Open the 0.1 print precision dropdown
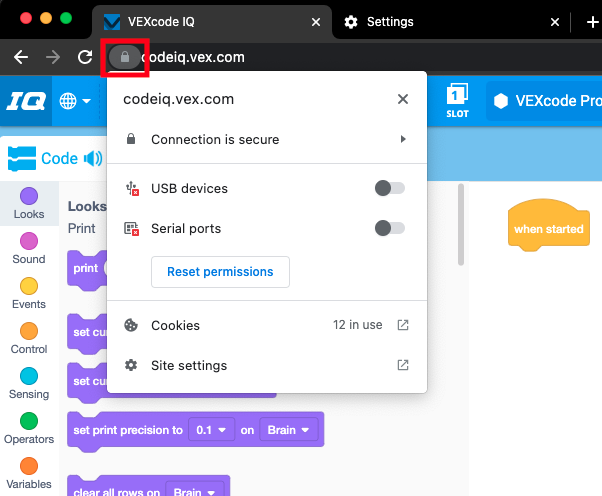The height and width of the screenshot is (496, 602). [x=211, y=430]
